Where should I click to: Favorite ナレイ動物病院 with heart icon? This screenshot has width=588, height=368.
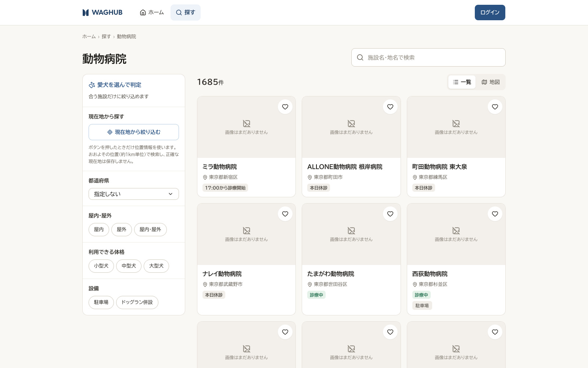click(x=285, y=214)
